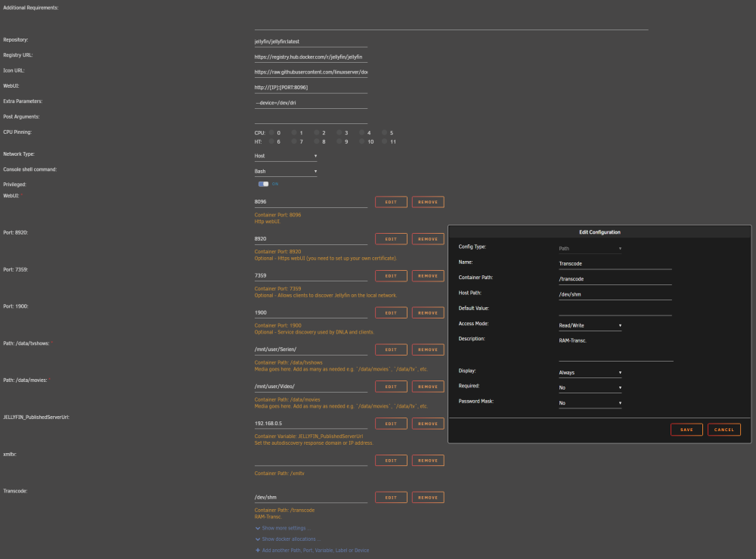Open the Password Mask dropdown
This screenshot has width=756, height=559.
[590, 402]
